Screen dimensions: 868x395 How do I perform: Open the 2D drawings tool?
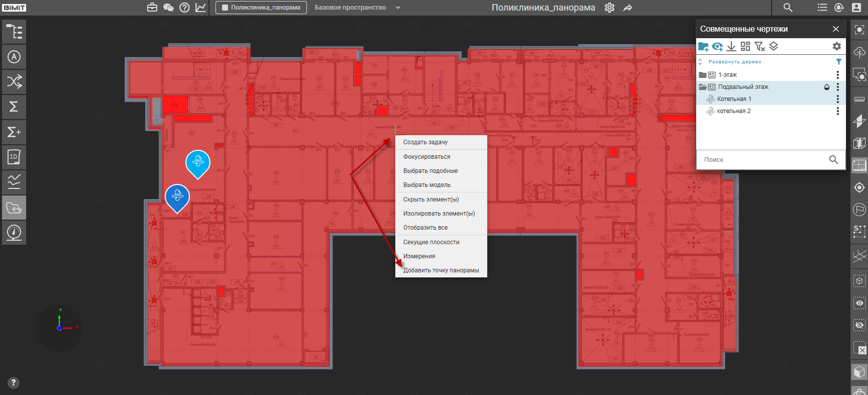(x=14, y=157)
